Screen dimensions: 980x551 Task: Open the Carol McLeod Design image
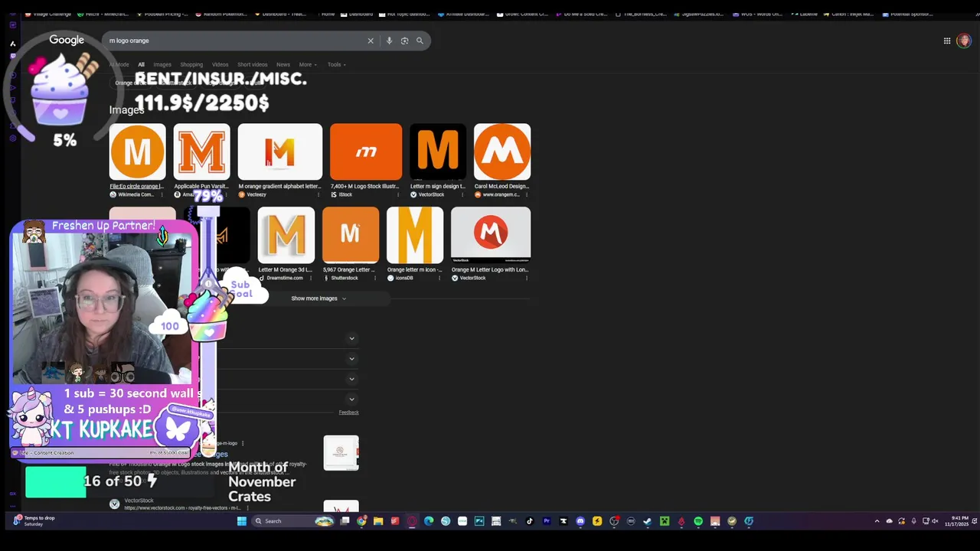pyautogui.click(x=501, y=152)
